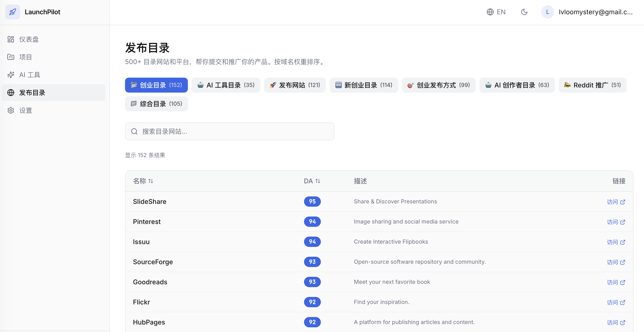Select the 创业发布方式 (99) category tab
The image size is (644, 332).
(x=439, y=85)
